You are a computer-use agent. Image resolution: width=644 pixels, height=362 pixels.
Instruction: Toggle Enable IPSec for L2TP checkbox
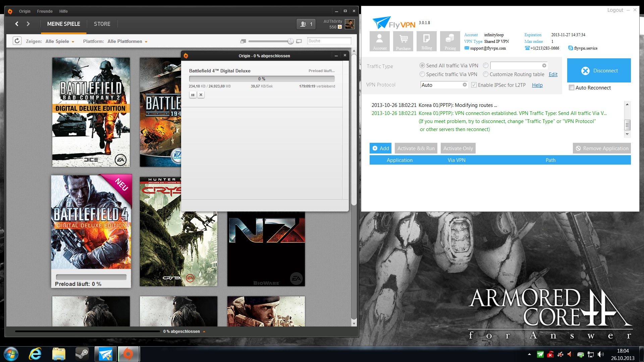tap(474, 85)
